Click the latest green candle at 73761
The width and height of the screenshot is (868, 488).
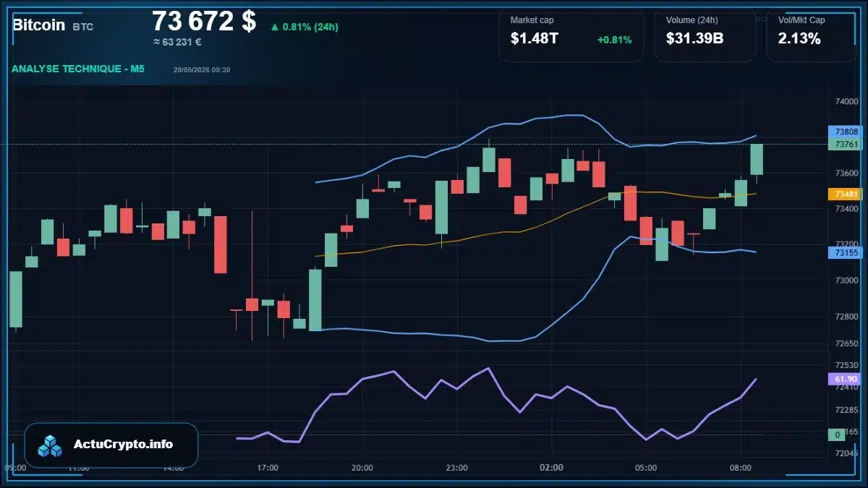click(757, 160)
